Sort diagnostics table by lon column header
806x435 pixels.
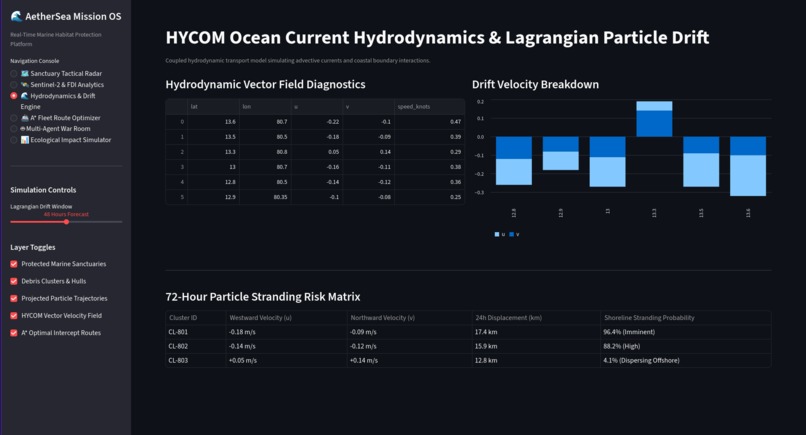coord(265,106)
